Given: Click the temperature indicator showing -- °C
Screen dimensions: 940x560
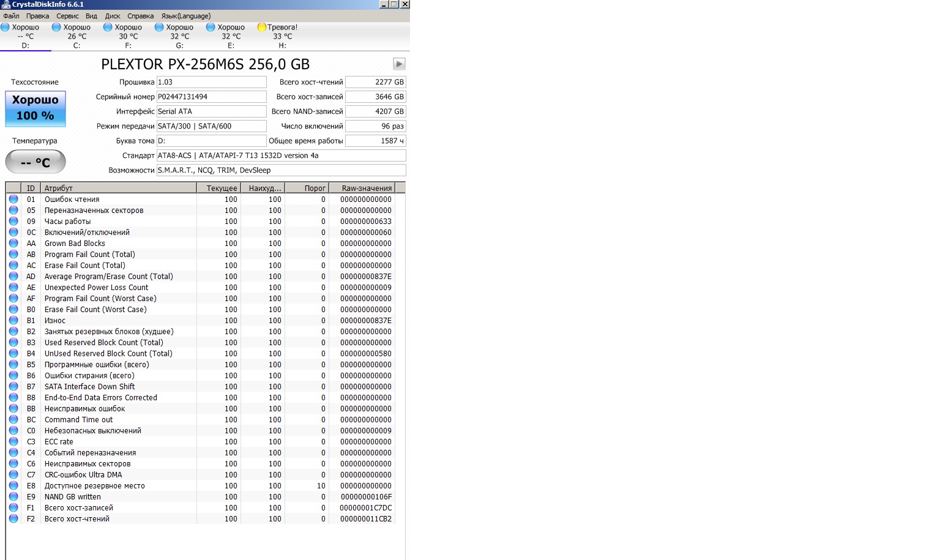Looking at the screenshot, I should (35, 162).
